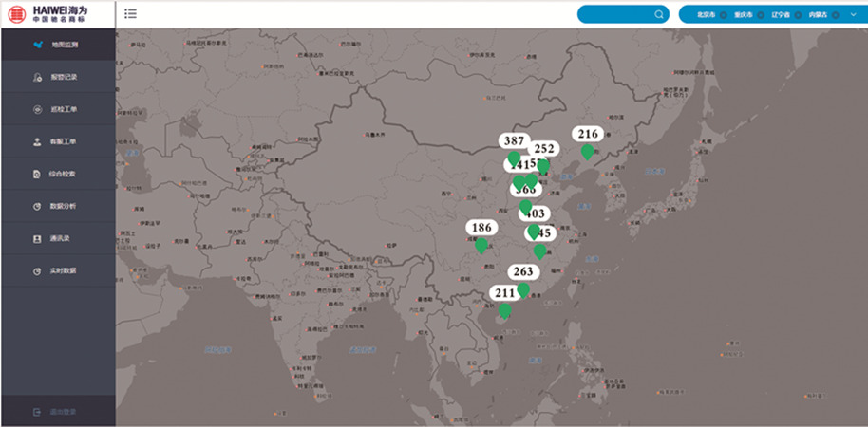Viewport: 868px width, 427px height.
Task: Click the magnifier icon in the search bar
Action: coord(659,14)
